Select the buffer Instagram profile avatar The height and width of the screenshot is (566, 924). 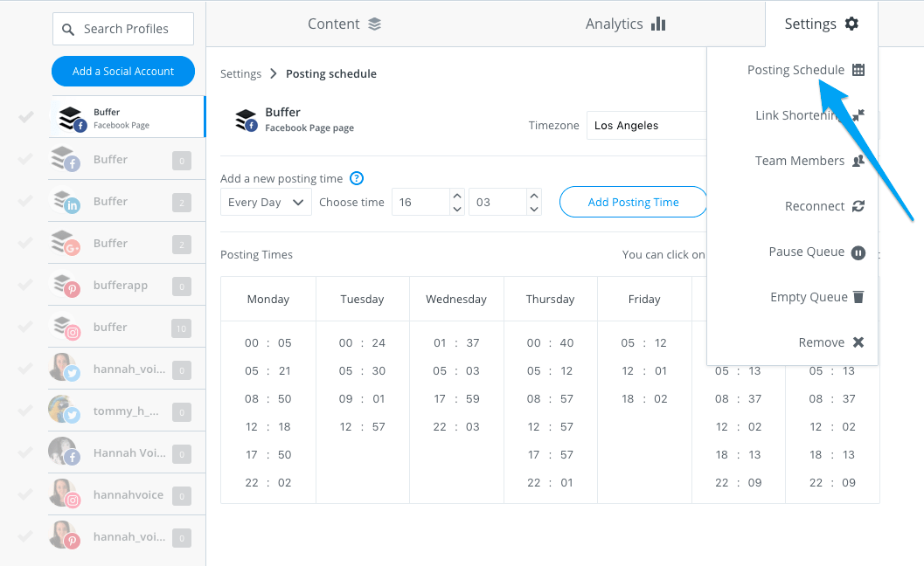click(66, 327)
